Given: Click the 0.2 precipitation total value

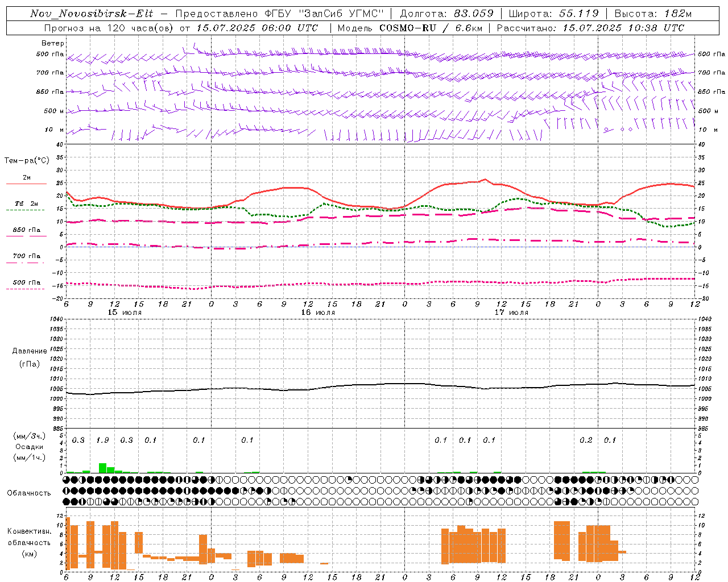Looking at the screenshot, I should (x=586, y=440).
